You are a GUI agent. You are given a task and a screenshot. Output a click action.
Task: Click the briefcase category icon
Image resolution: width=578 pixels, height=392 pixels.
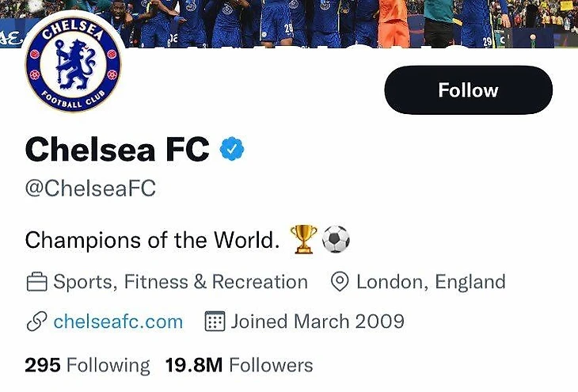[x=36, y=282]
